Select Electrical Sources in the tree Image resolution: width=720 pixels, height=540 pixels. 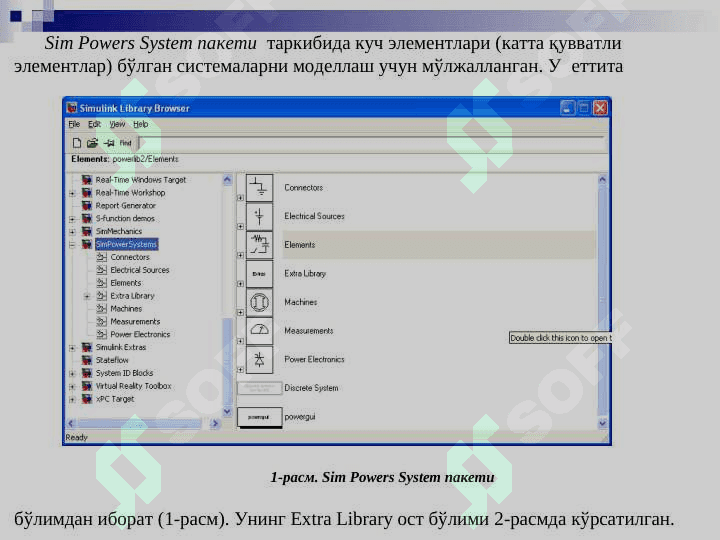[x=140, y=270]
